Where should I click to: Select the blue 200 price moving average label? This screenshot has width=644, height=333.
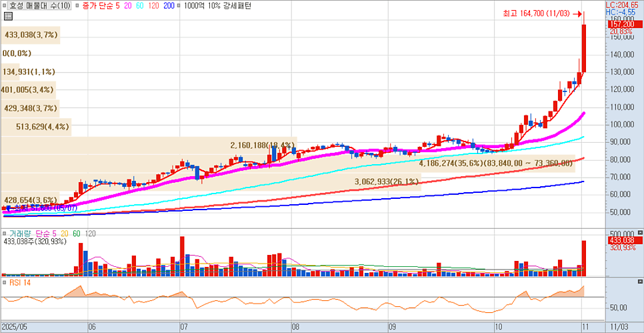click(169, 6)
